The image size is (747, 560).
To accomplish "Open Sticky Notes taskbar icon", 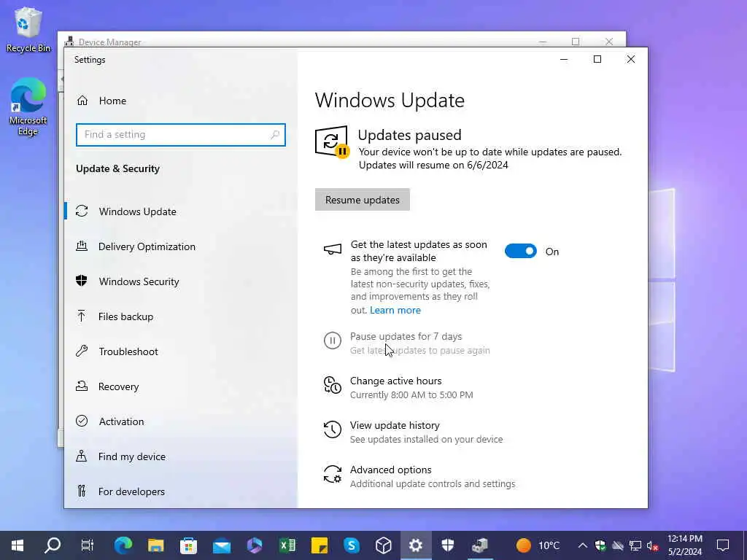I will (x=320, y=545).
